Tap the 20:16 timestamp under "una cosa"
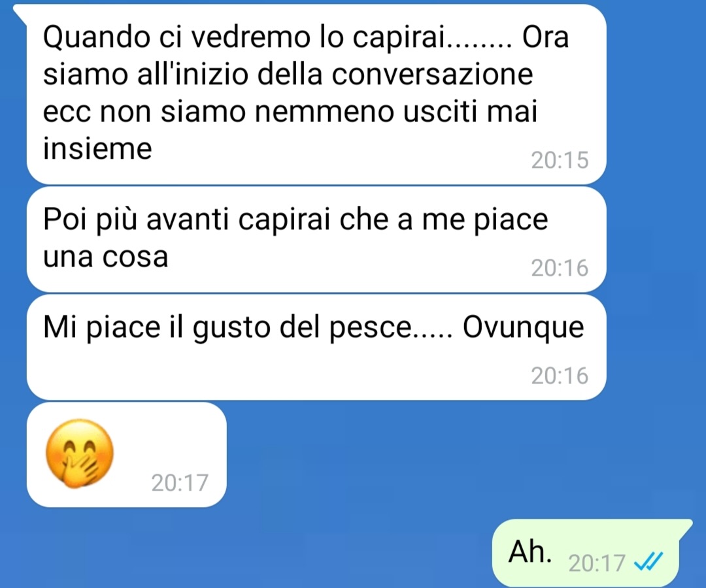 click(560, 268)
